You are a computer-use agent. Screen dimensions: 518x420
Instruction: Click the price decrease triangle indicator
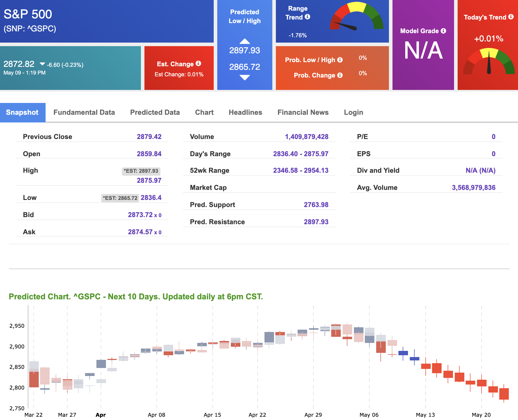point(42,64)
